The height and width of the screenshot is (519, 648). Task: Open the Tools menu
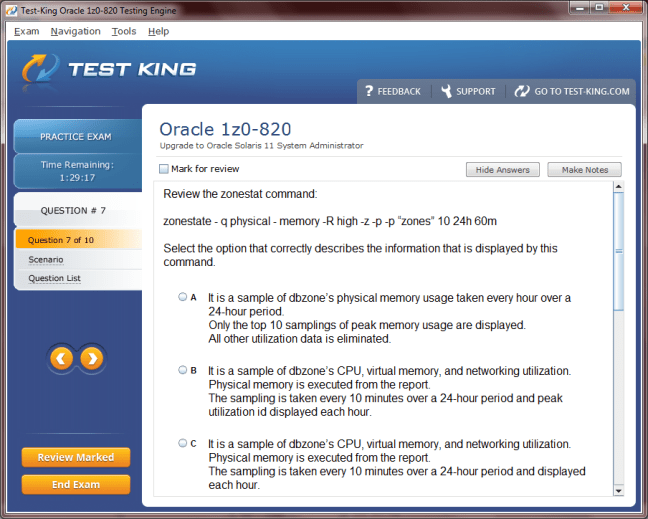point(124,31)
